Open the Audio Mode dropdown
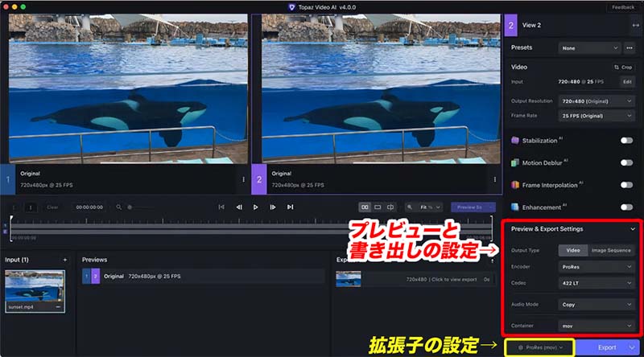The width and height of the screenshot is (644, 357). (597, 305)
